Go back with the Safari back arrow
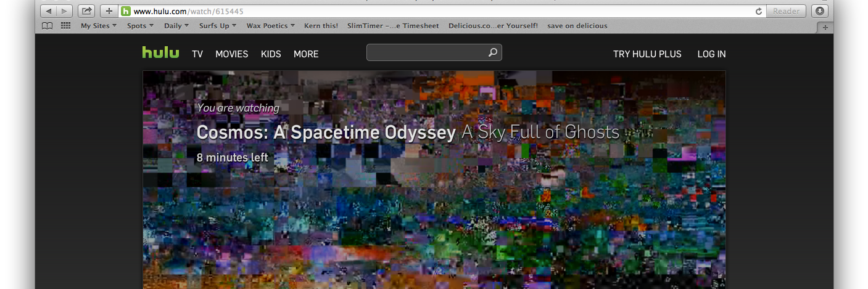Viewport: 868px width, 289px height. [x=49, y=11]
